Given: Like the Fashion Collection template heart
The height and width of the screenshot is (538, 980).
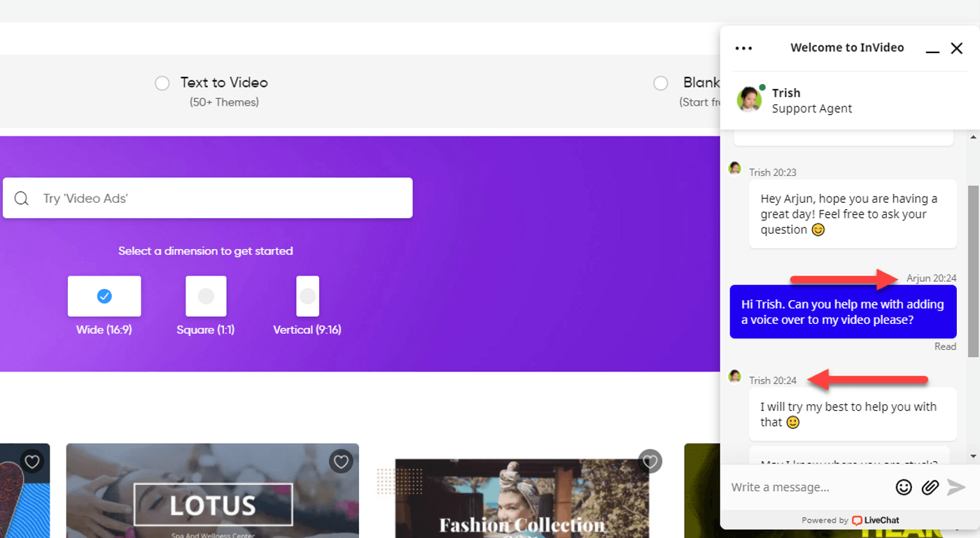Looking at the screenshot, I should point(650,461).
